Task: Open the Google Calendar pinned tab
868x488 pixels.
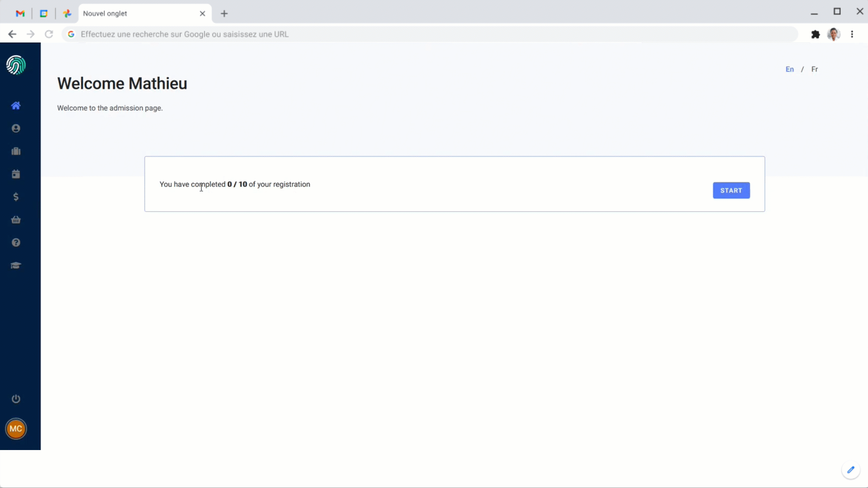Action: coord(44,14)
